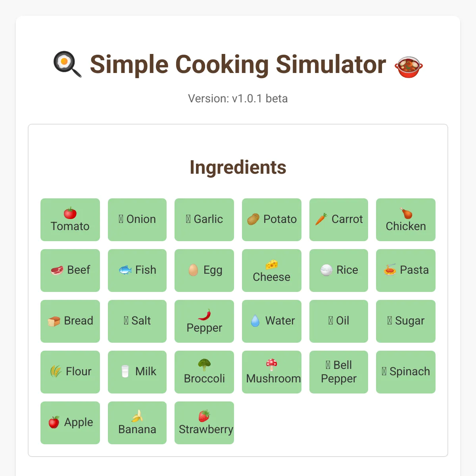
Task: Choose the Bell Pepper button
Action: pyautogui.click(x=339, y=372)
